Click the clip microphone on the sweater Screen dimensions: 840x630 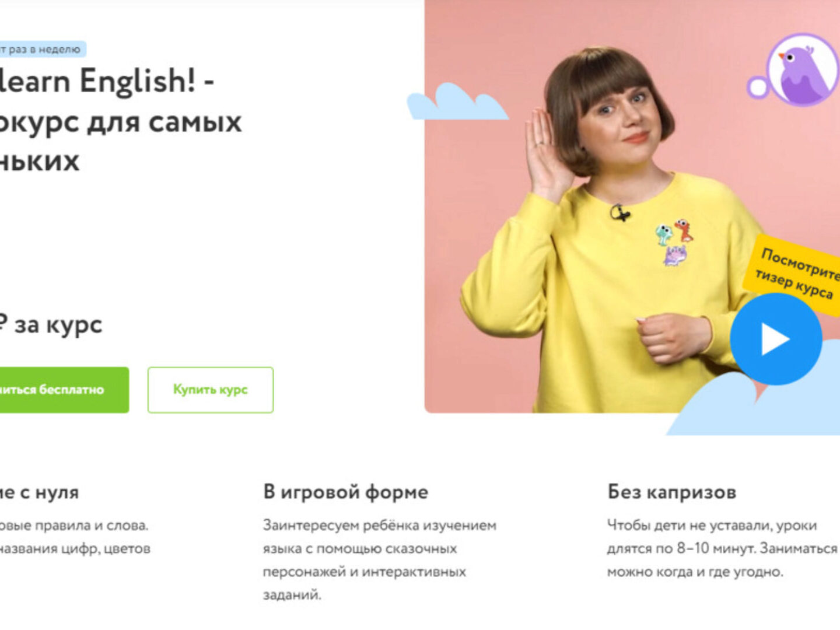(620, 212)
